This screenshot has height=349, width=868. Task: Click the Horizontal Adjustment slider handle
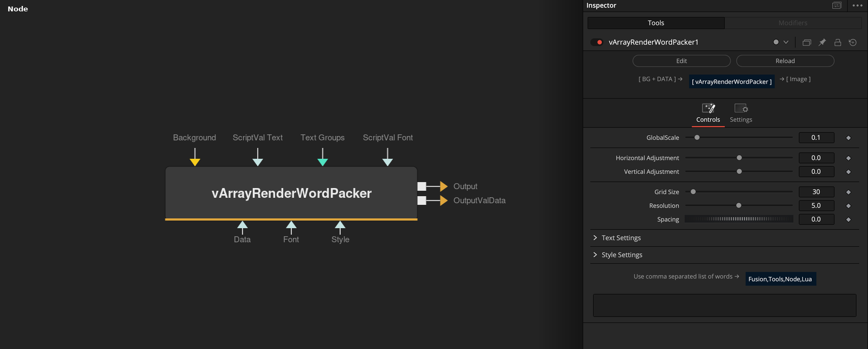(739, 158)
